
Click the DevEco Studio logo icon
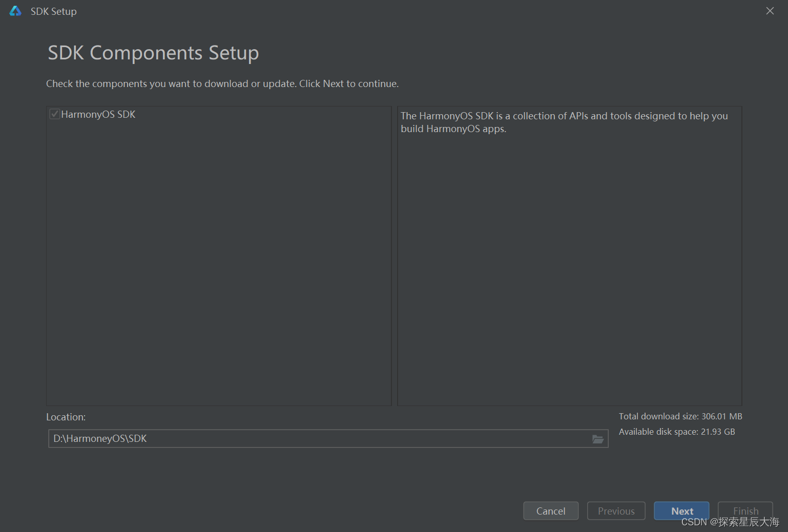click(x=15, y=11)
